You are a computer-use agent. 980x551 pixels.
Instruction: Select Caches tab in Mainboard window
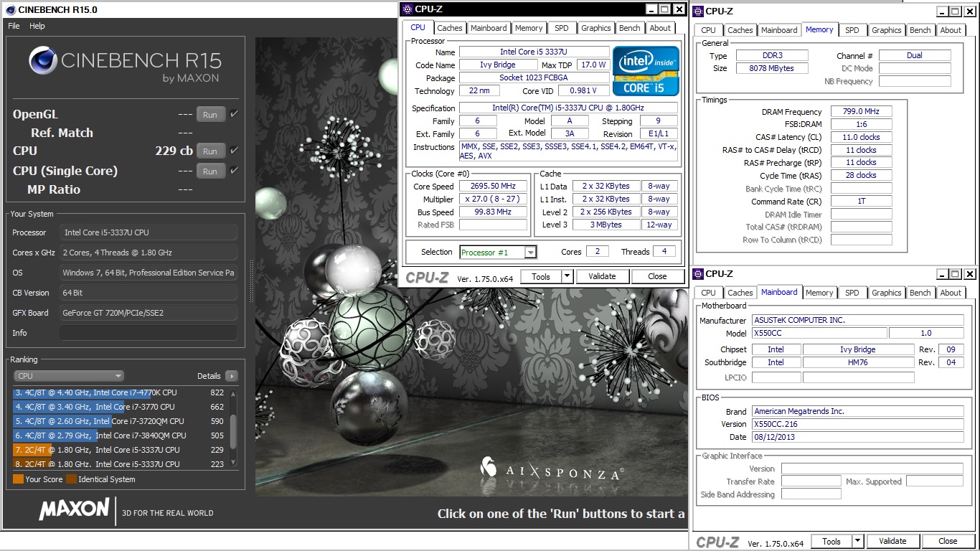(740, 293)
